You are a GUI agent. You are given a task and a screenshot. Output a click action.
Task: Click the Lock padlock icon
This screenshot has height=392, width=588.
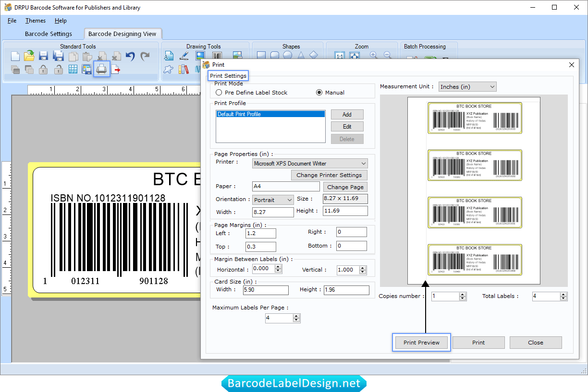(44, 70)
